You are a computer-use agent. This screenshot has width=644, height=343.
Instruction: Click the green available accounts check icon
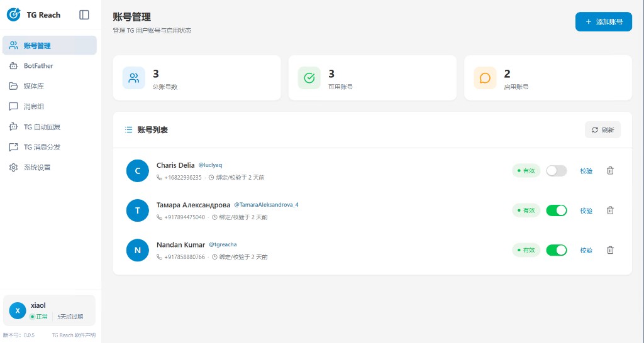309,79
